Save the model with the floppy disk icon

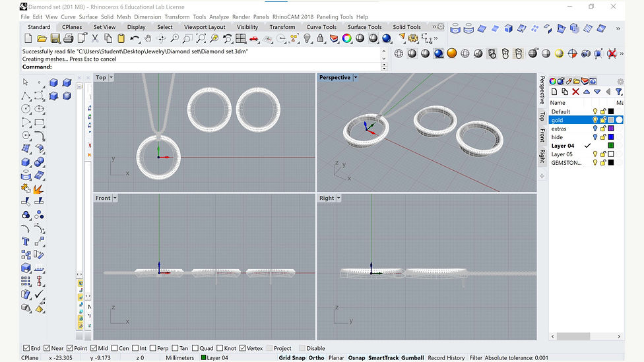tap(55, 39)
